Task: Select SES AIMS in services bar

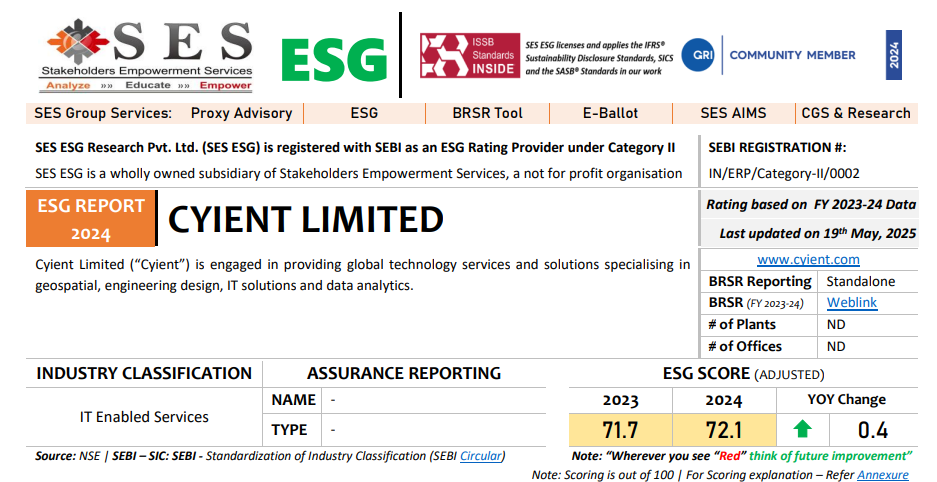Action: click(x=733, y=113)
